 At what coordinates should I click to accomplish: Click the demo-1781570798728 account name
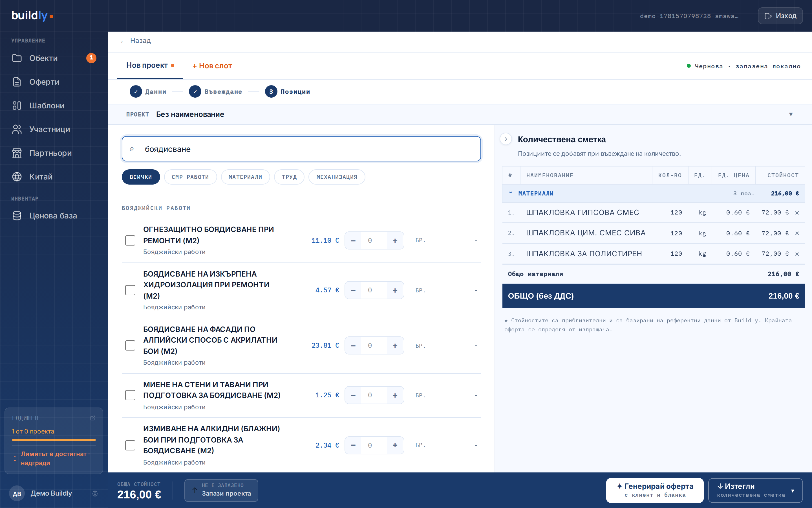point(689,16)
